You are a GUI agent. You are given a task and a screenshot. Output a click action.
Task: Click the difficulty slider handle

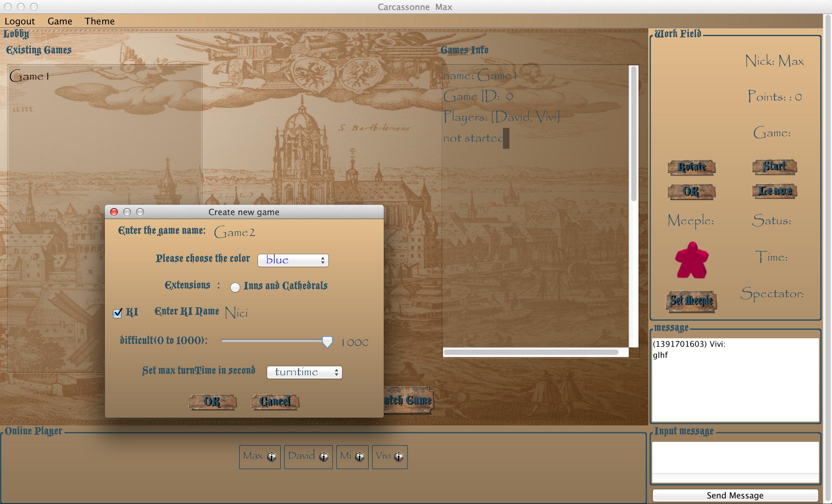[x=327, y=342]
